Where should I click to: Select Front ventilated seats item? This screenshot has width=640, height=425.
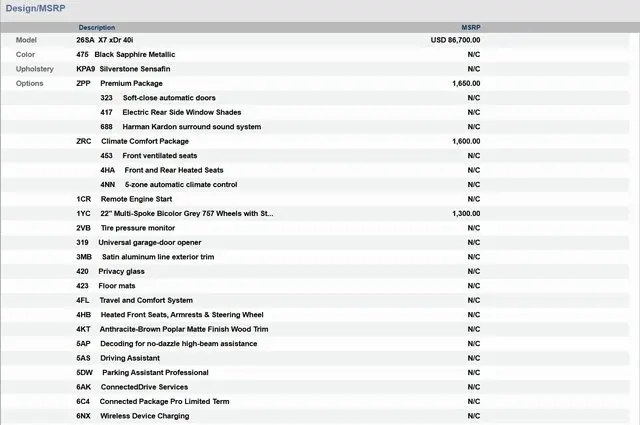[160, 156]
